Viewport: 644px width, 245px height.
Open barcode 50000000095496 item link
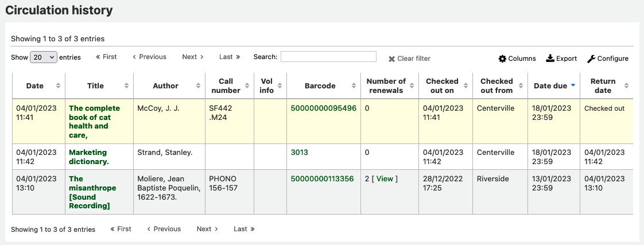tap(323, 108)
